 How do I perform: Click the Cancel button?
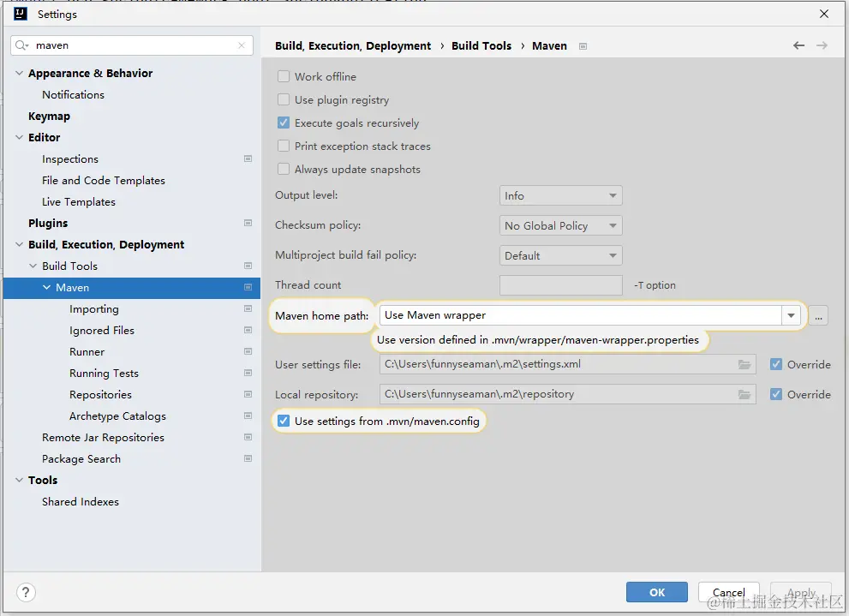(x=728, y=592)
